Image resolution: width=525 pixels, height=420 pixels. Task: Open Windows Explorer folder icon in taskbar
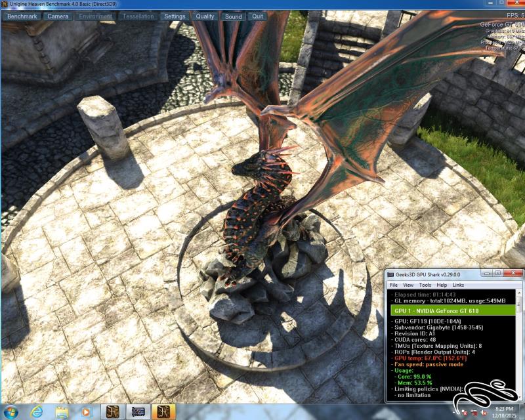coord(62,411)
